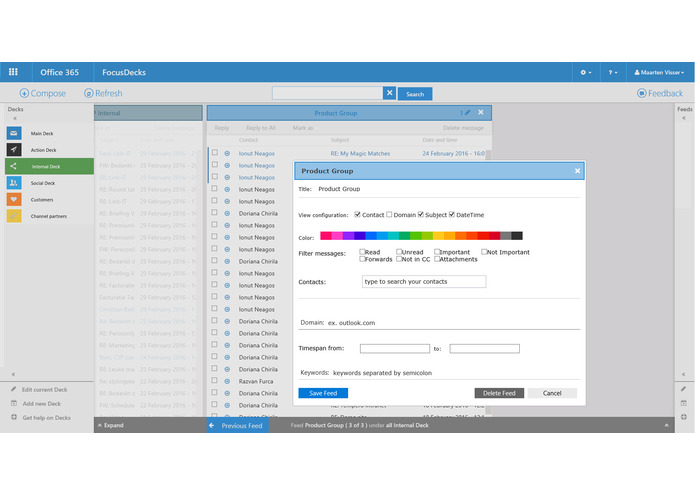This screenshot has height=494, width=695.
Task: Click the pencil edit icon on Product Group feed
Action: (467, 113)
